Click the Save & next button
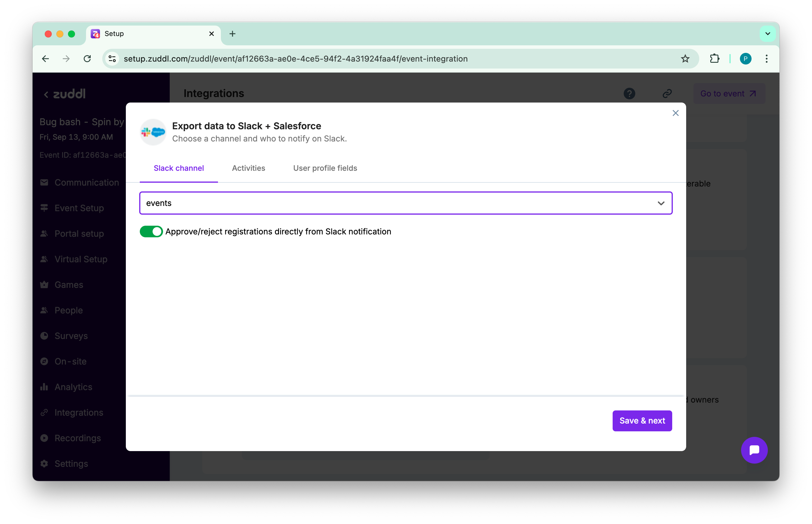 [642, 421]
